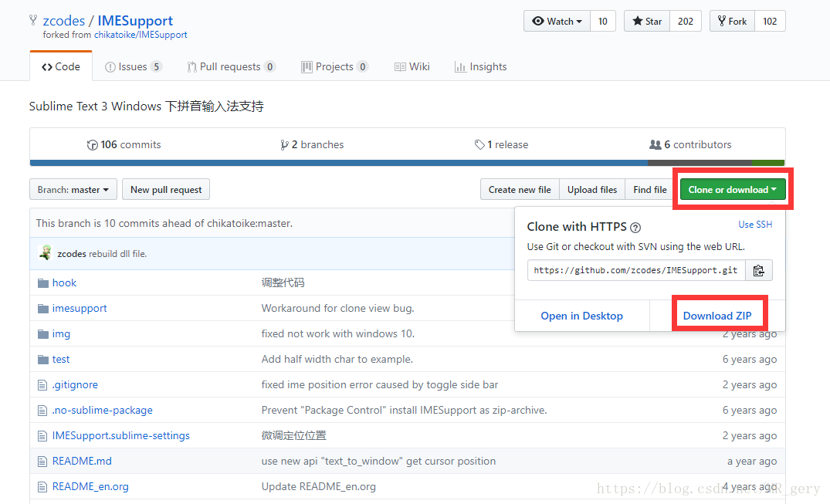The width and height of the screenshot is (830, 504).
Task: Open the IMESupport repository link
Action: 135,21
